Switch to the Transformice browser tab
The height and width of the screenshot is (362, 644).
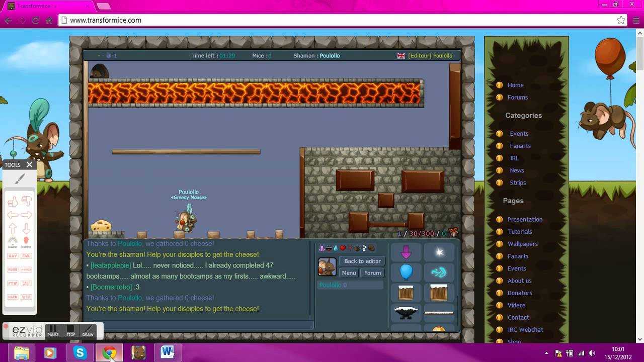[48, 6]
